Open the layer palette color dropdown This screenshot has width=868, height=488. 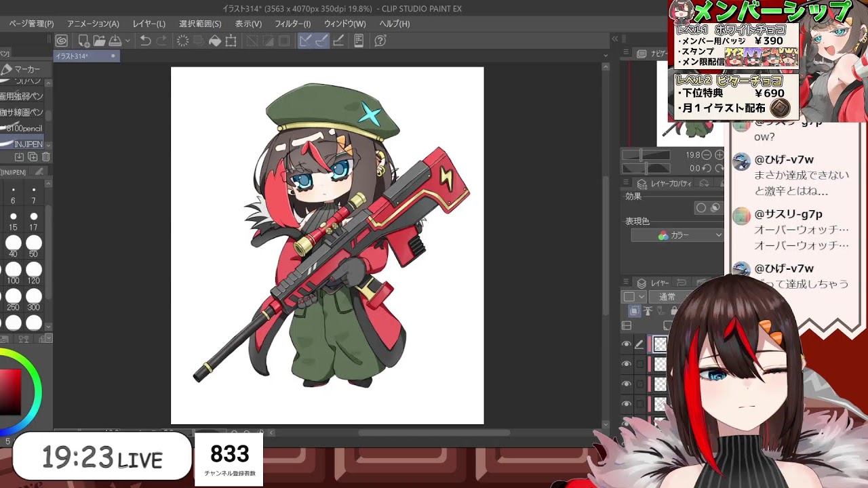point(634,297)
